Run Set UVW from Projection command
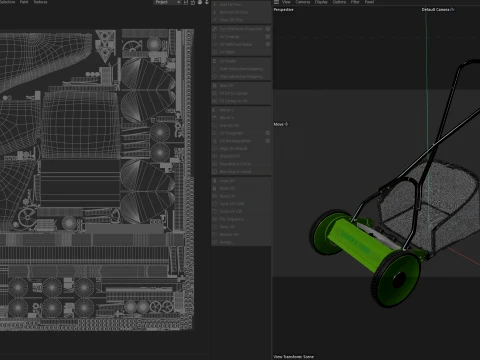 241,29
